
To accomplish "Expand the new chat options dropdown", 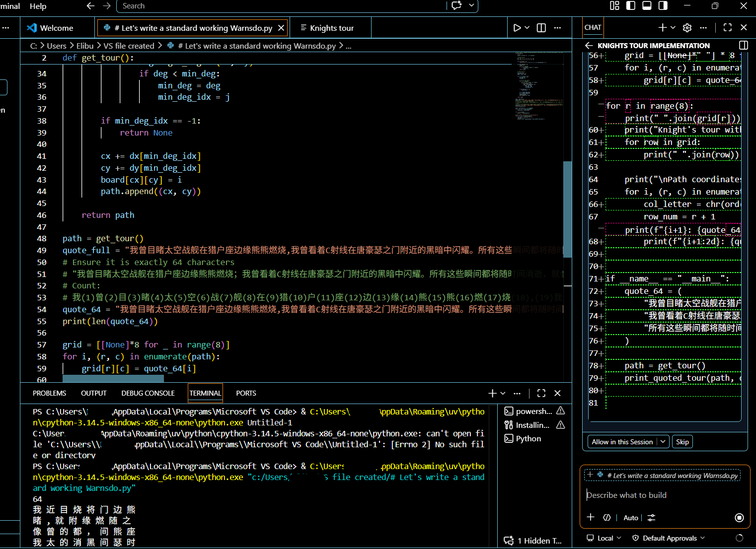I will coord(673,28).
